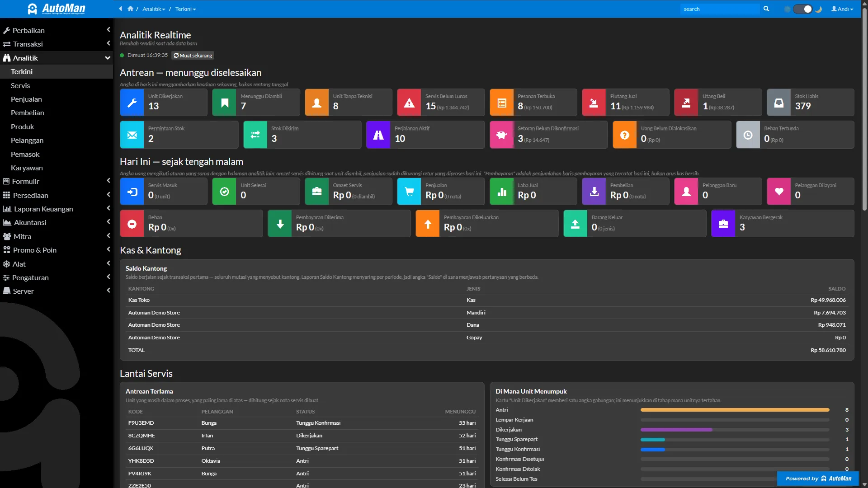Expand the Akuntansi sidebar menu
This screenshot has width=868, height=488.
[57, 222]
